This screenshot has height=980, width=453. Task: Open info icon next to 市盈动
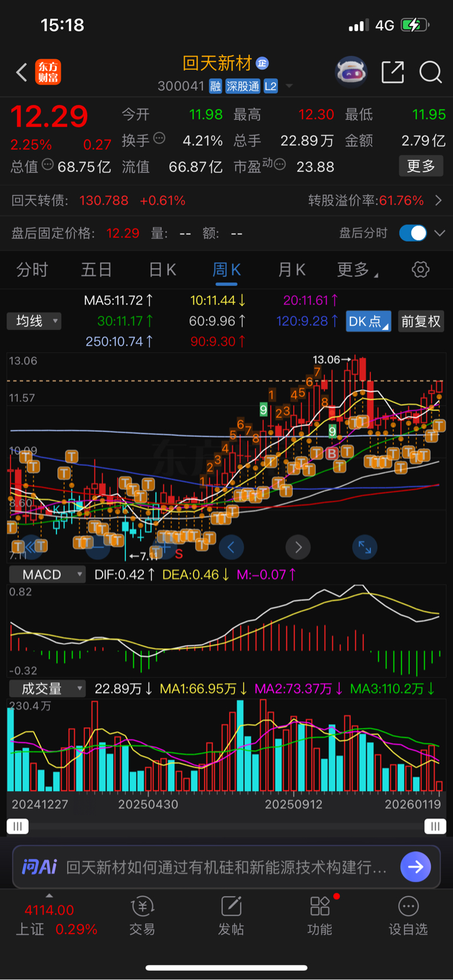pos(280,164)
